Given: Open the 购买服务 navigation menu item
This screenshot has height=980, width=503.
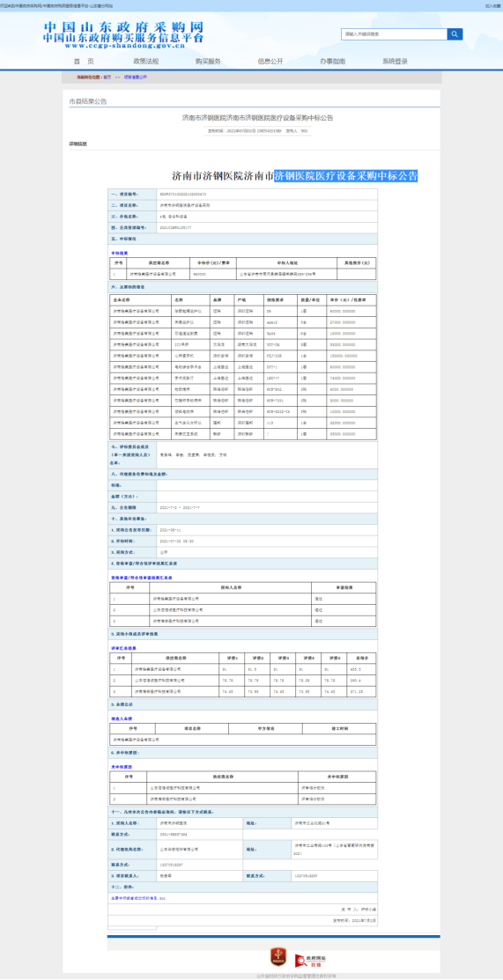Looking at the screenshot, I should (x=208, y=62).
